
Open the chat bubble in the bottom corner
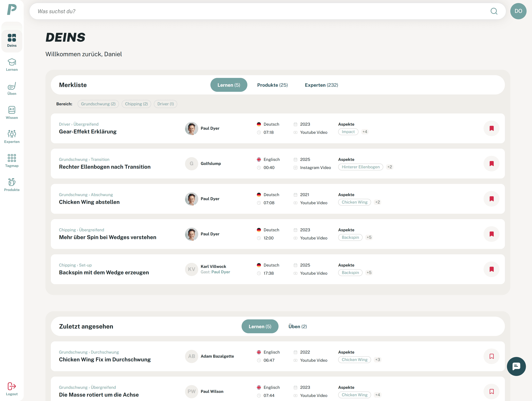click(x=516, y=366)
